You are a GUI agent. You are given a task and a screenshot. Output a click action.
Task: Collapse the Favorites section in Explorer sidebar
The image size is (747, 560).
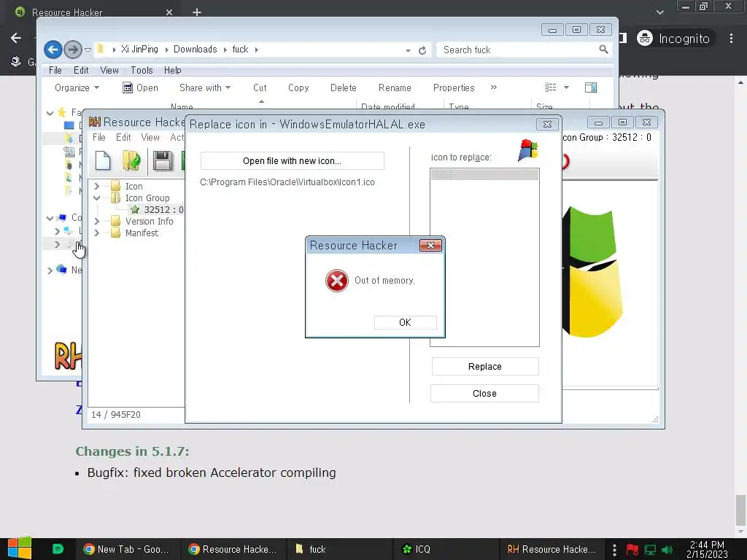pyautogui.click(x=50, y=113)
